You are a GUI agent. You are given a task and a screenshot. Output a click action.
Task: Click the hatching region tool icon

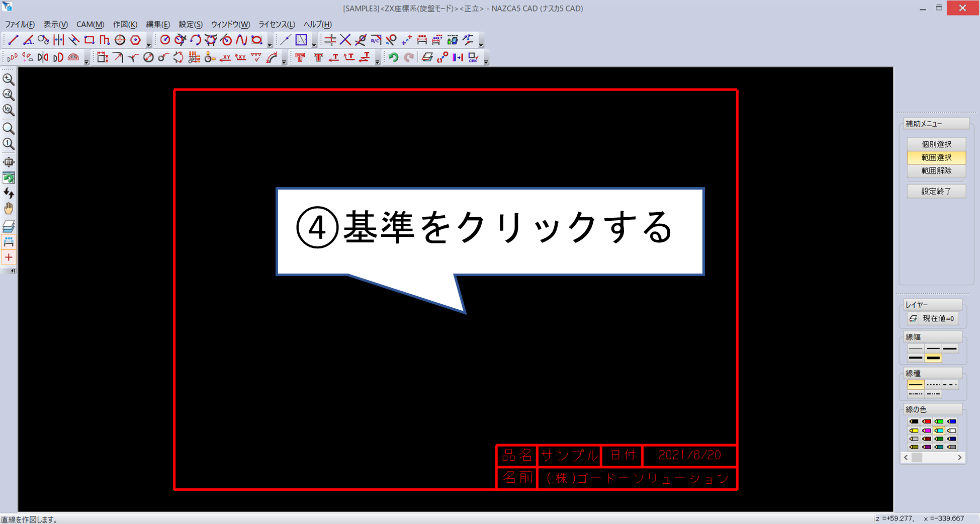click(x=301, y=40)
